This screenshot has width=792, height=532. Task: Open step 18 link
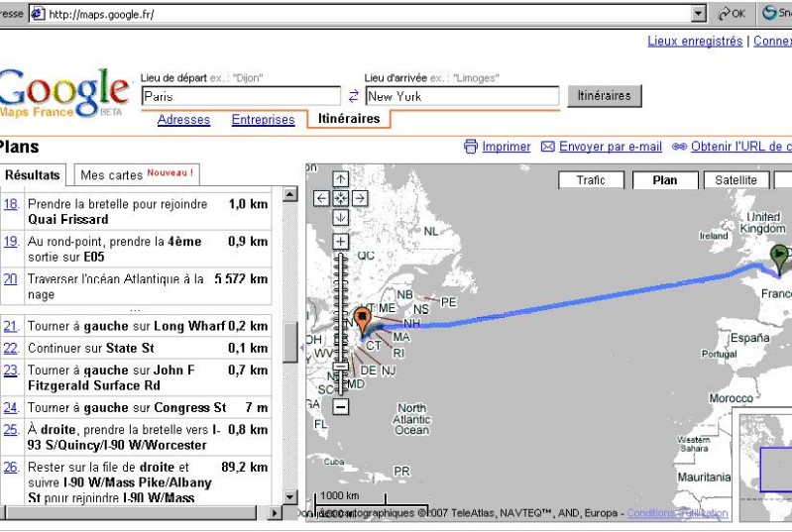click(x=11, y=204)
